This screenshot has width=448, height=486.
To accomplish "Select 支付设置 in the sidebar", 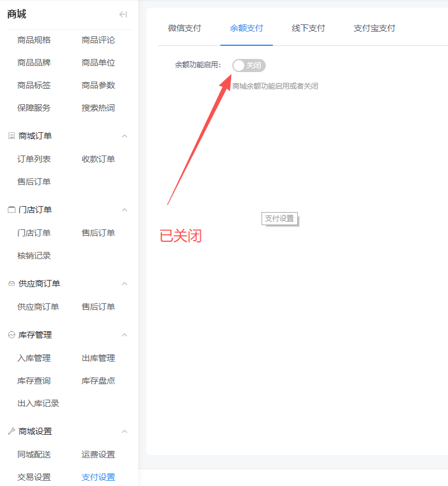I will 98,477.
